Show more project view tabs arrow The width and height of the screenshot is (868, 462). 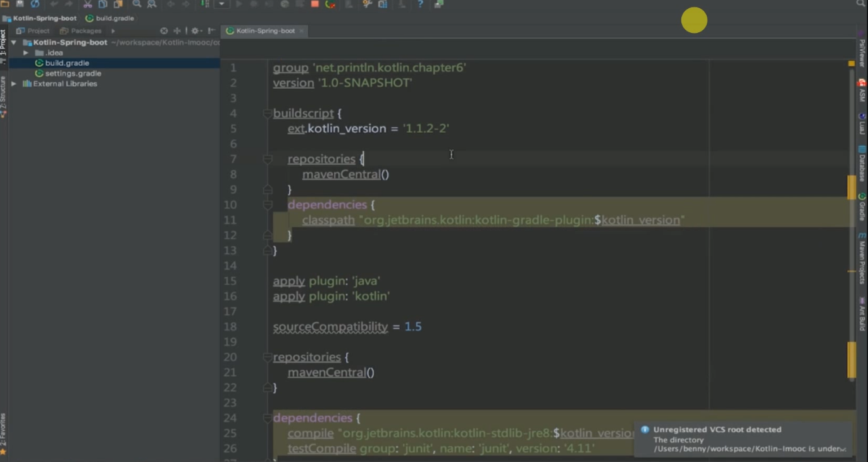113,30
